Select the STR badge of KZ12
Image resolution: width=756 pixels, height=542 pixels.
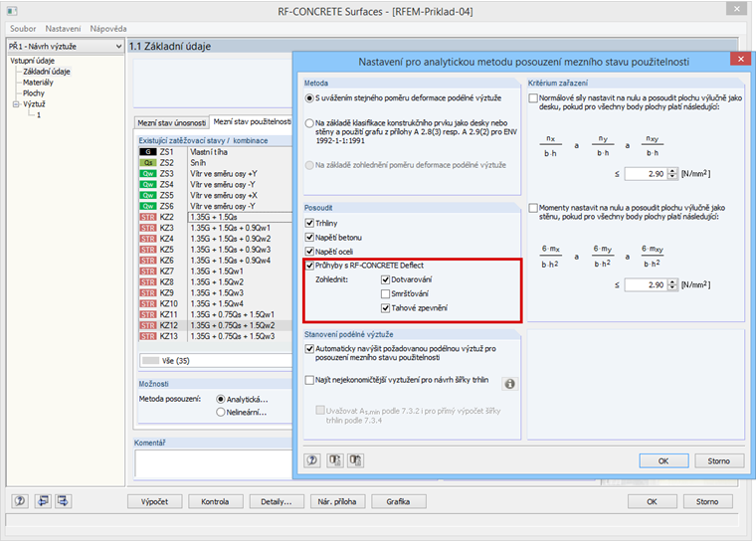148,325
